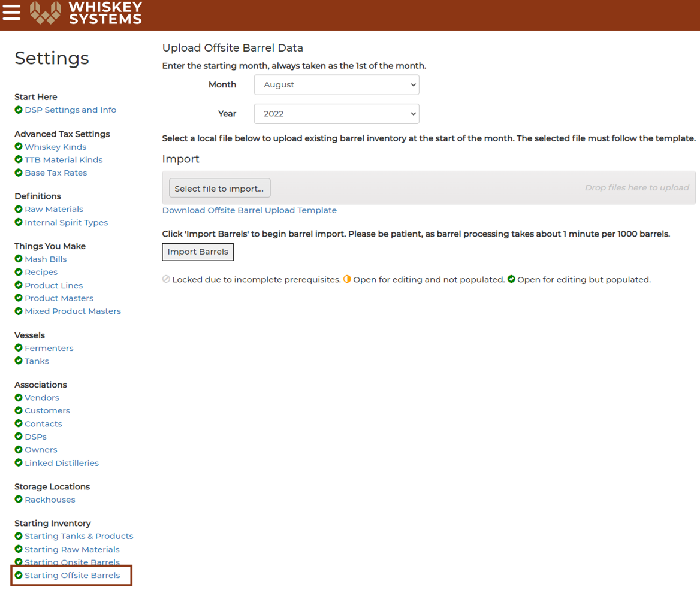Click the gray locked status legend icon
Image resolution: width=700 pixels, height=590 pixels.
click(166, 279)
